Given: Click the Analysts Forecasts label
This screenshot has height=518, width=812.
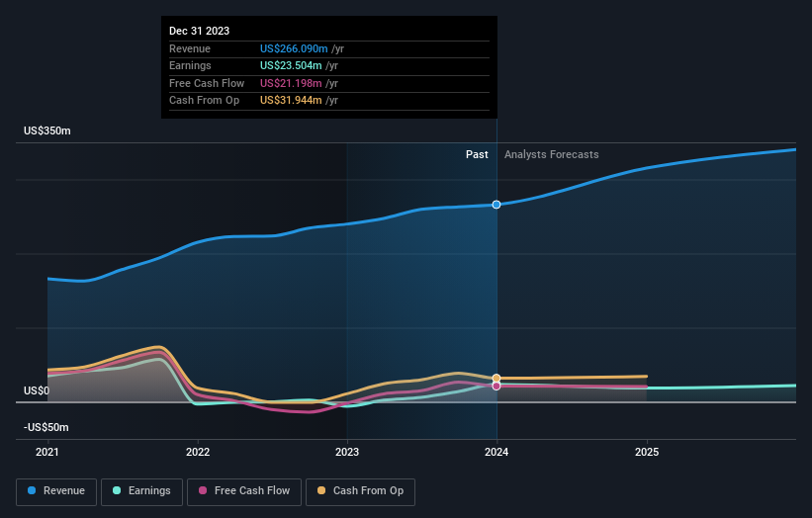Looking at the screenshot, I should point(552,154).
